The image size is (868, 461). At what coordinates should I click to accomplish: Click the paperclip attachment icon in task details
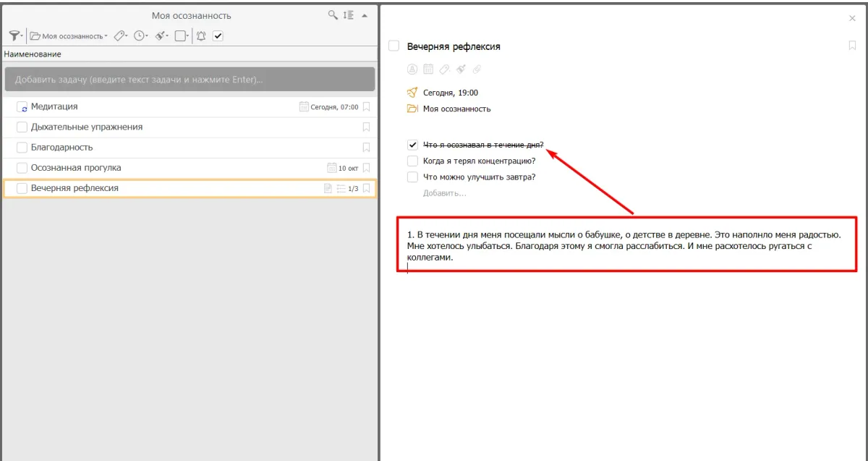pyautogui.click(x=477, y=69)
